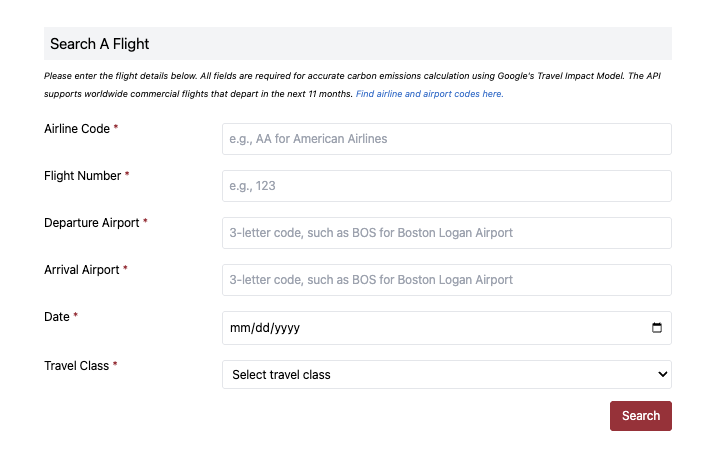The image size is (715, 475).
Task: Expand the Select travel class dropdown
Action: [x=446, y=374]
